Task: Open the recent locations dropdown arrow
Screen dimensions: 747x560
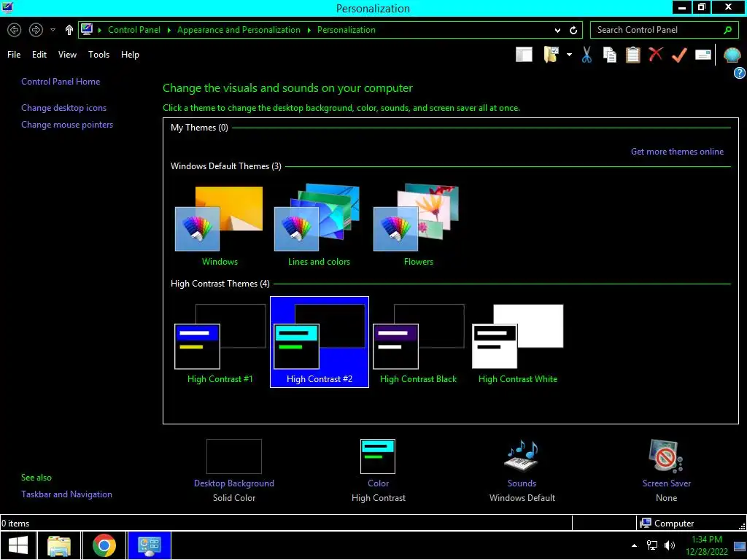Action: pos(53,30)
